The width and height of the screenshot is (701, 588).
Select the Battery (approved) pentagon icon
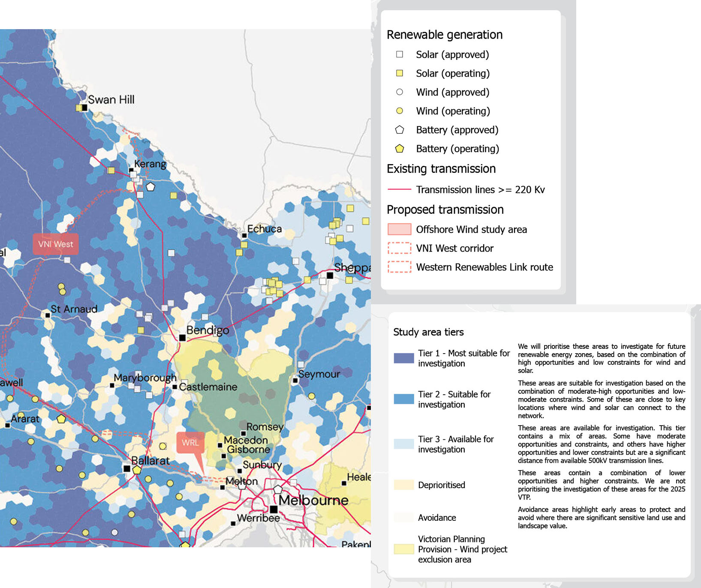point(399,130)
